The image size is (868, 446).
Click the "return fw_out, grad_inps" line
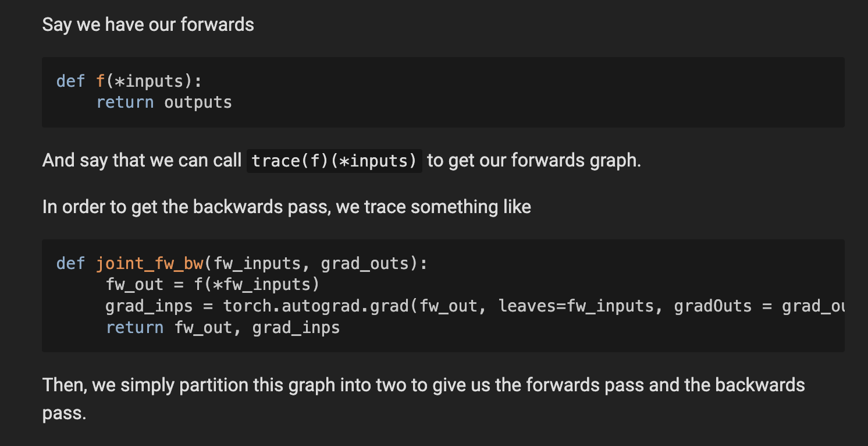[222, 327]
